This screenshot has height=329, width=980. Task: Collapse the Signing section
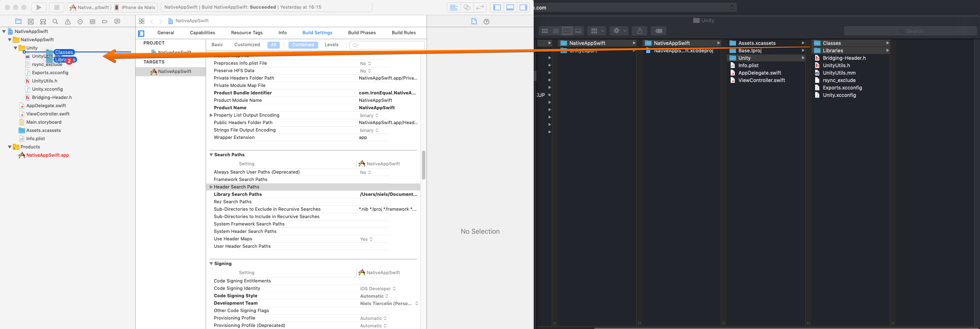tap(211, 264)
